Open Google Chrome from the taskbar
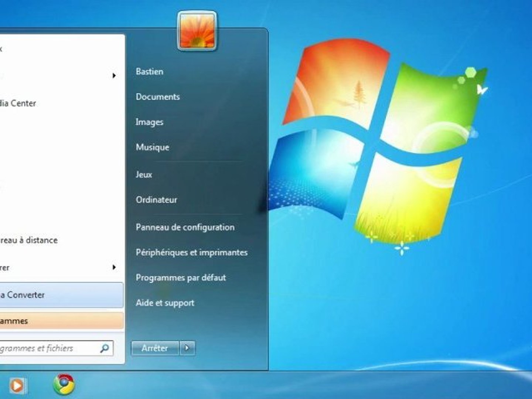Screen dimensions: 532x399 click(x=64, y=384)
